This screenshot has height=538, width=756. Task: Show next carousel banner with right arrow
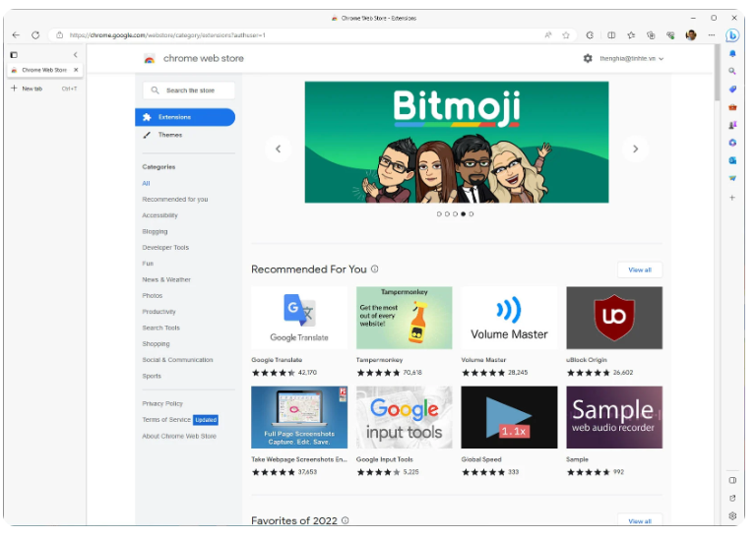coord(635,149)
